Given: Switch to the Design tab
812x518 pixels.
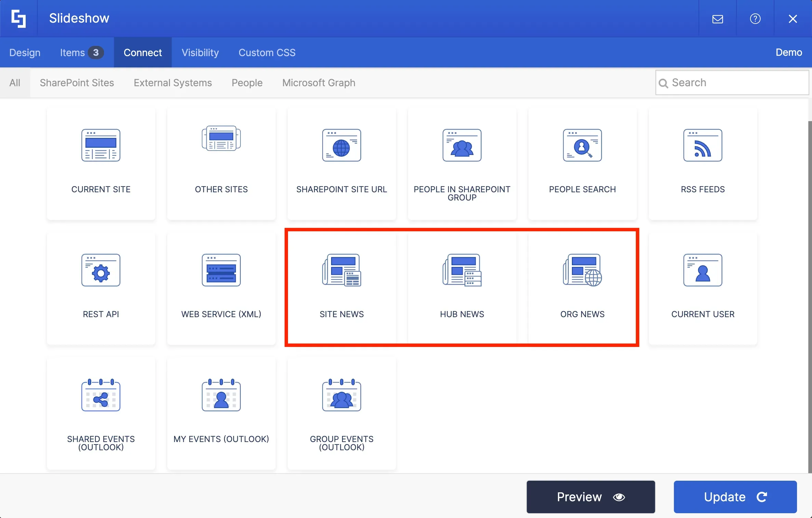Looking at the screenshot, I should tap(25, 52).
